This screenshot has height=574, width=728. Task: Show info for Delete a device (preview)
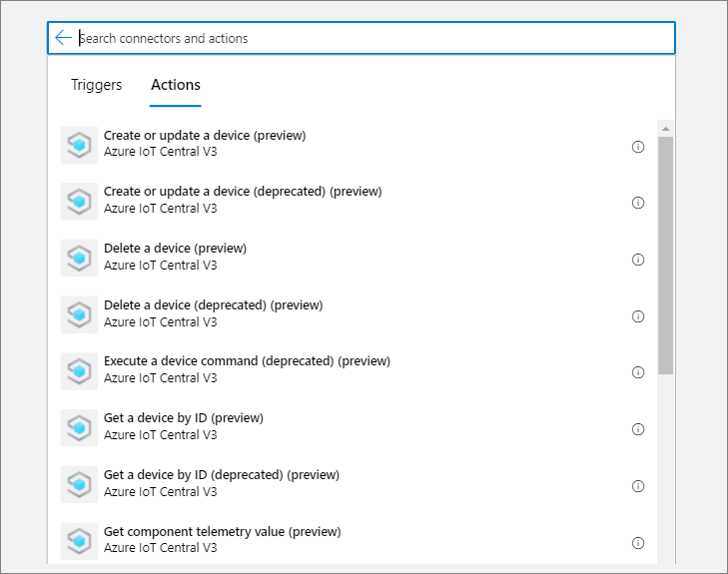[638, 260]
